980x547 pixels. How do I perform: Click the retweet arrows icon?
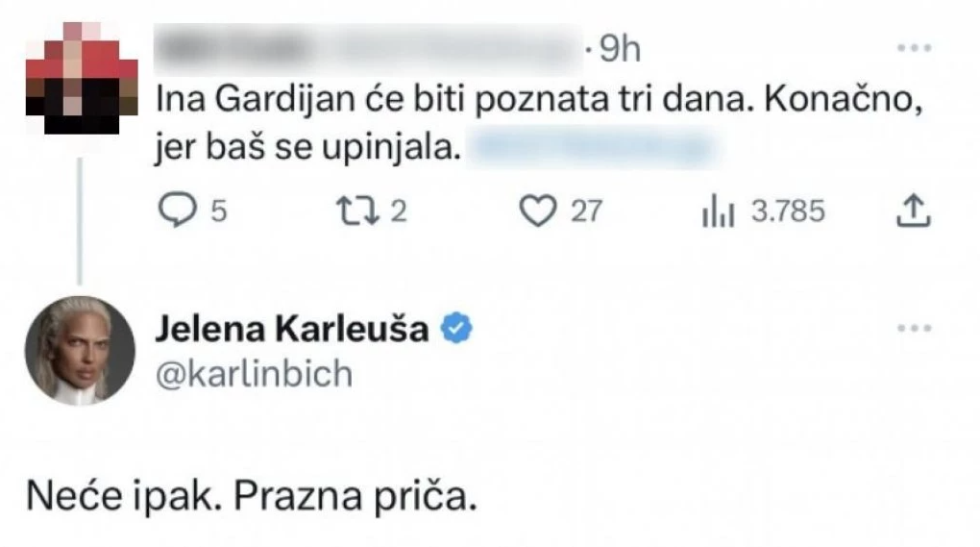[357, 211]
